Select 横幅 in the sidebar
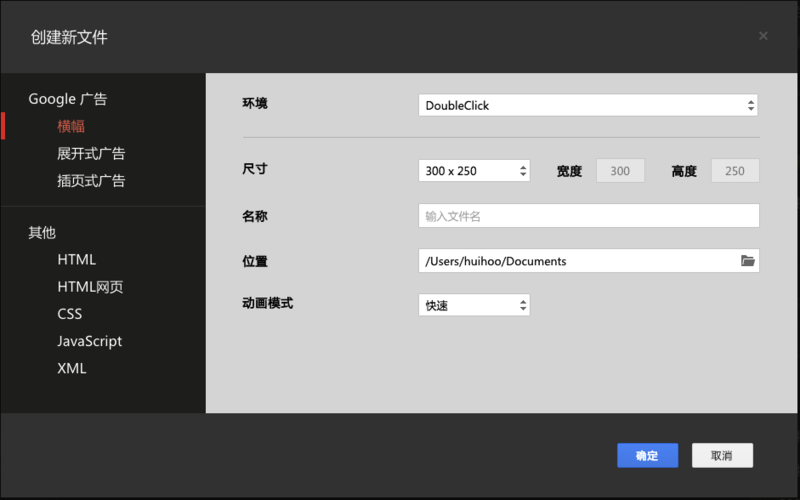This screenshot has width=800, height=500. 71,126
